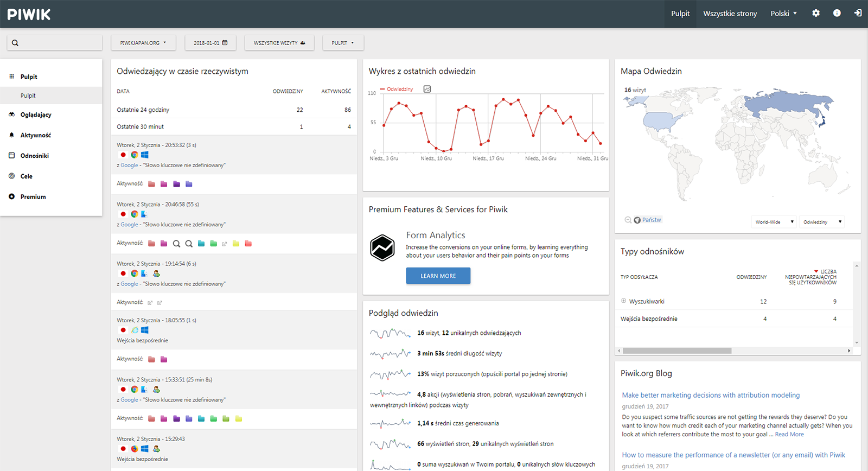This screenshot has height=471, width=868.
Task: Open the attribution modeling blog post link
Action: (711, 395)
